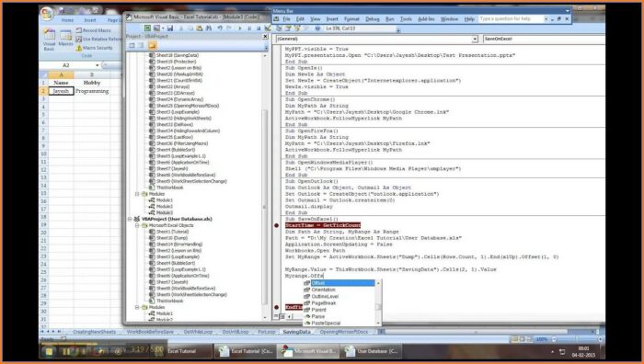Switch to Procedure View button below code
Image resolution: width=644 pixels, height=364 pixels.
click(276, 316)
